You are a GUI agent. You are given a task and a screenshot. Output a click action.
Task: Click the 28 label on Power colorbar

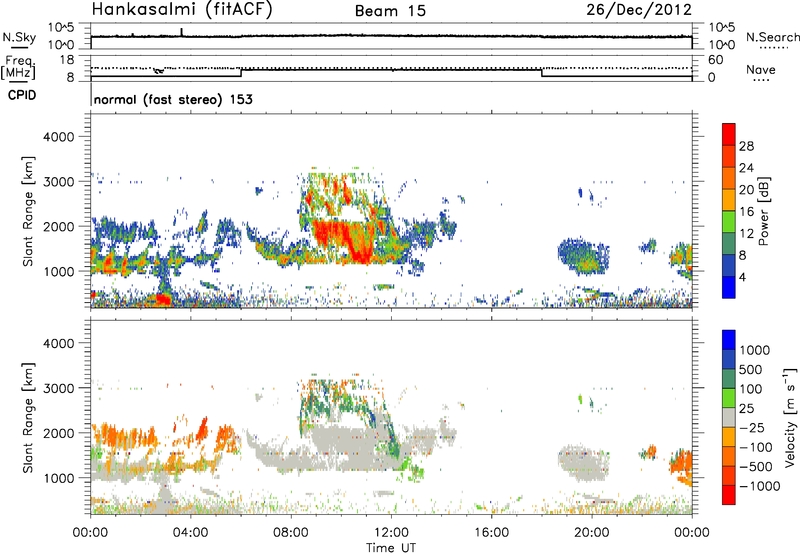pos(746,146)
